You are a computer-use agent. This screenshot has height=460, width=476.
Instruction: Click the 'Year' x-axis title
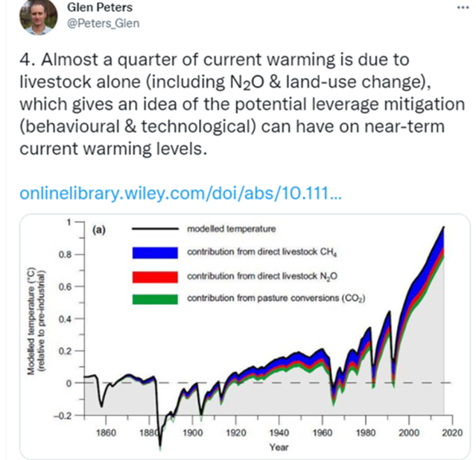click(277, 447)
